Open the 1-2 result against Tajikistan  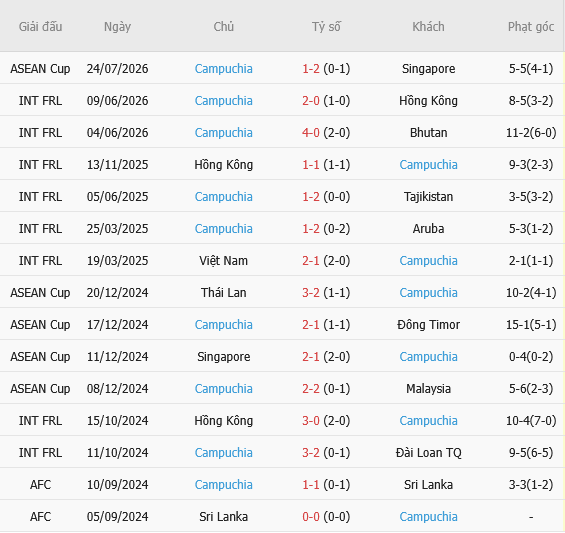[x=311, y=197]
